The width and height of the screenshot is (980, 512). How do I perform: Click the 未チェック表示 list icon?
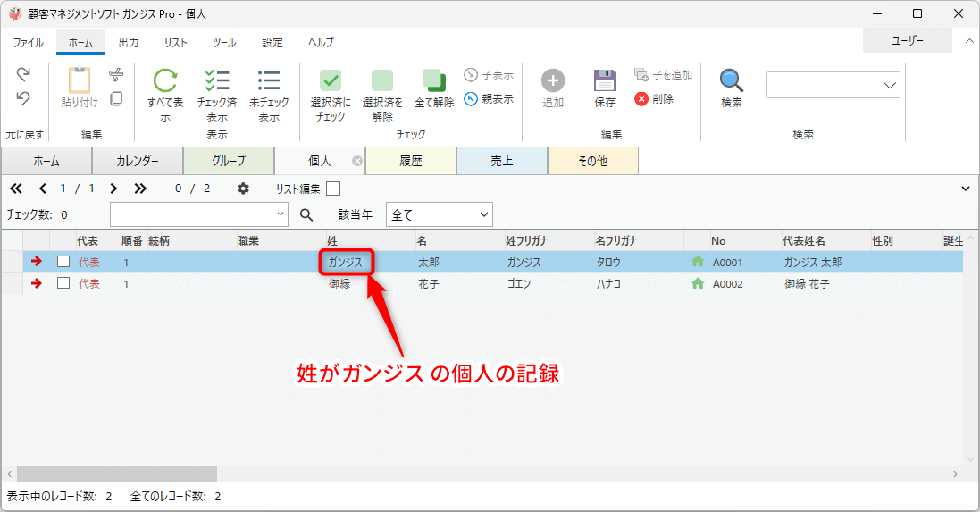(x=269, y=81)
